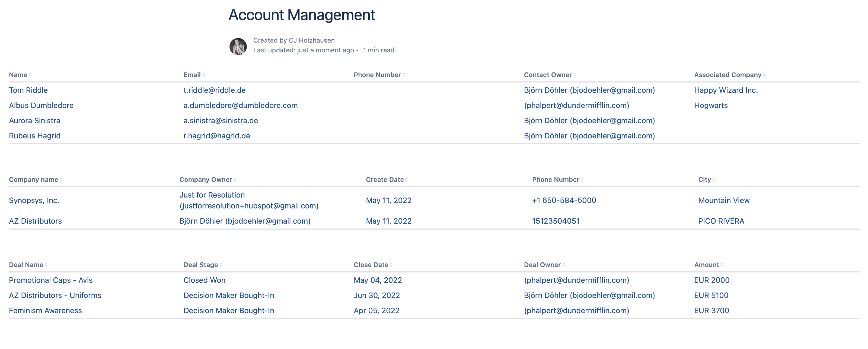Open Feminism Awareness deal link
The image size is (868, 349).
pos(45,311)
